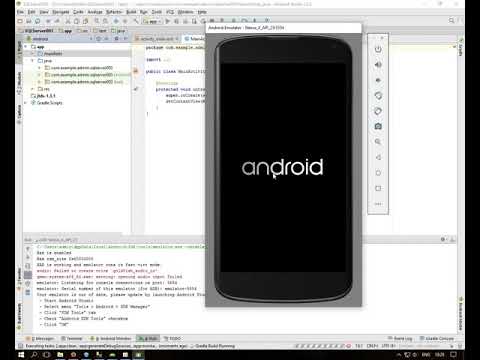
Task: Click the Copy icon in main toolbar
Action: tap(77, 21)
